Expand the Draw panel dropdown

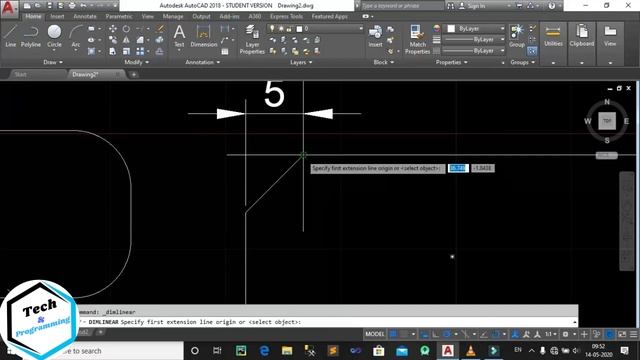(x=53, y=62)
